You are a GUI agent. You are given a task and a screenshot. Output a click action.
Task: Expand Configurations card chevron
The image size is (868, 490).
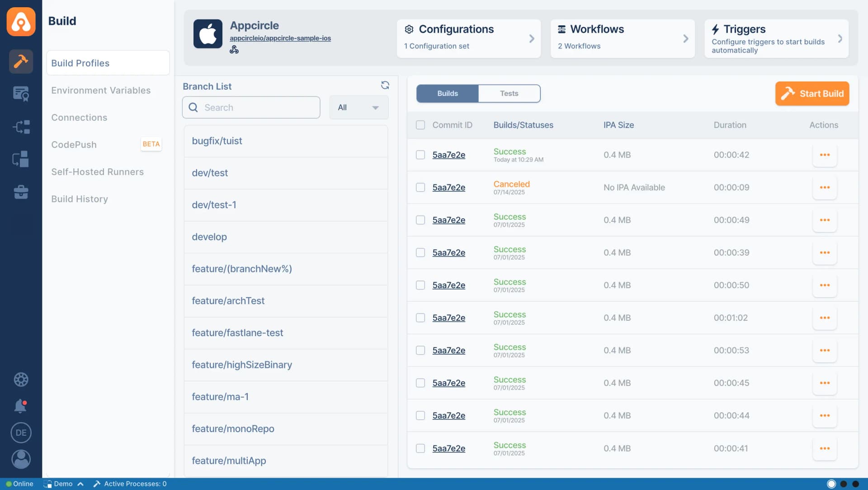pyautogui.click(x=532, y=38)
